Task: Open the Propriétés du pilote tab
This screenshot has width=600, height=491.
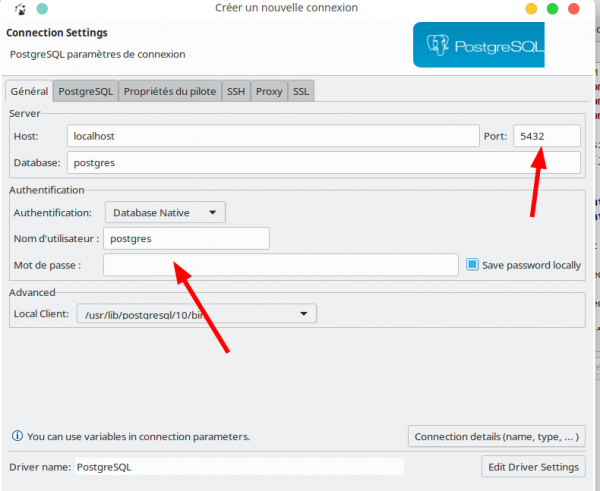Action: tap(168, 91)
